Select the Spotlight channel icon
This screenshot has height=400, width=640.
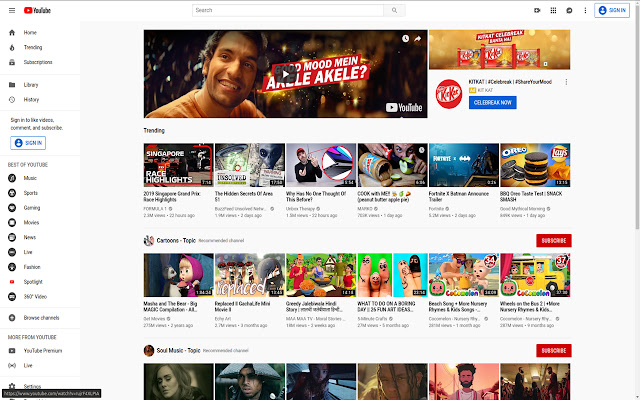pyautogui.click(x=12, y=282)
